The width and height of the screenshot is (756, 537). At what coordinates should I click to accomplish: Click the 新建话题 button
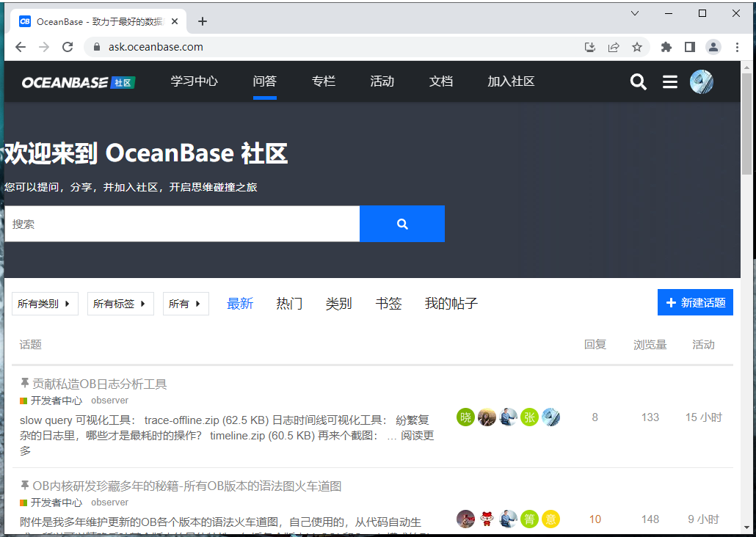pyautogui.click(x=695, y=302)
